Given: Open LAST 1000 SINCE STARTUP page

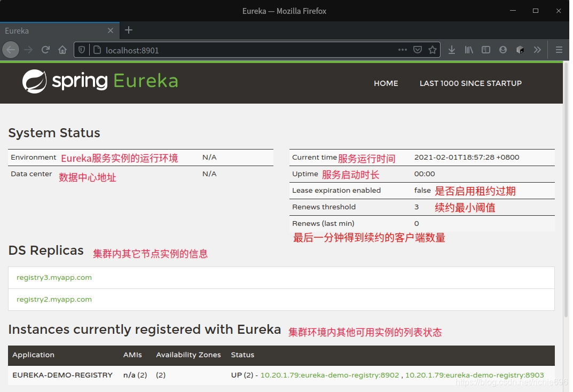Looking at the screenshot, I should click(x=470, y=83).
